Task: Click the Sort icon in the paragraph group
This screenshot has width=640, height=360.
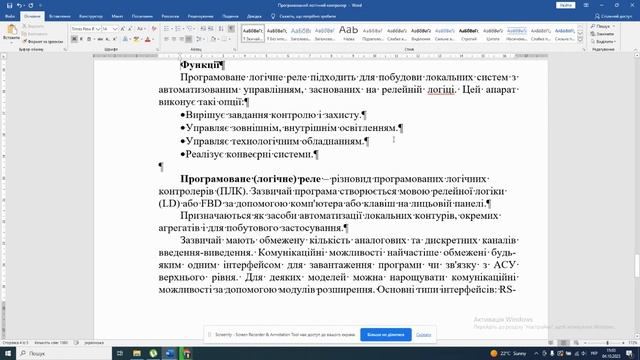Action: pos(221,29)
